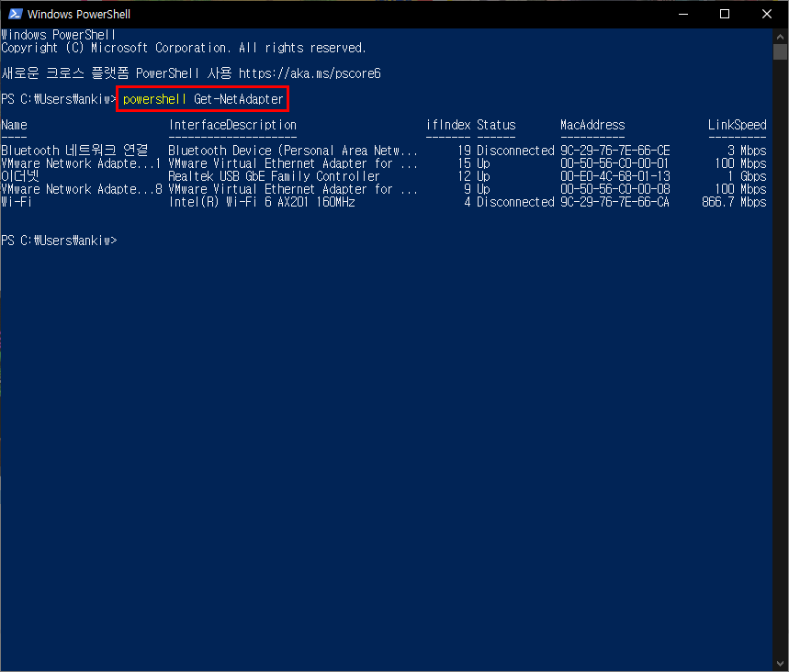Click the PowerShell icon in title bar
The height and width of the screenshot is (672, 789).
pos(15,14)
